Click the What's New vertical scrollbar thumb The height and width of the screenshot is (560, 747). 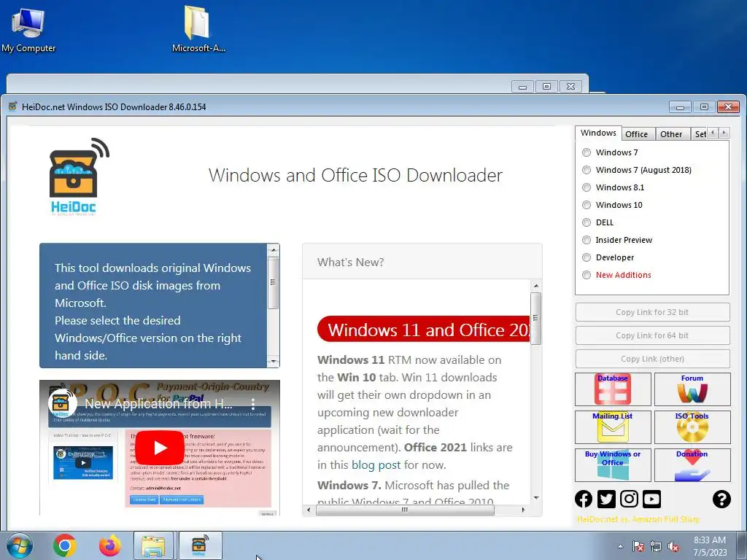click(x=536, y=318)
